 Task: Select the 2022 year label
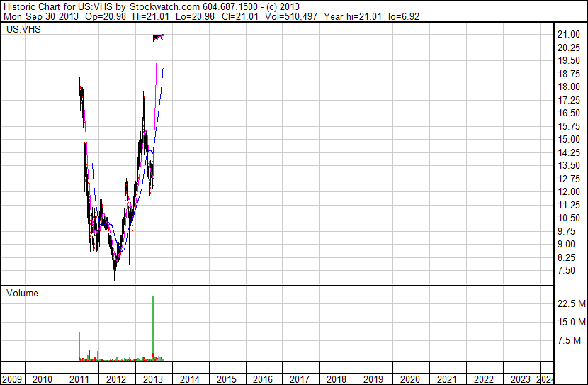point(483,379)
